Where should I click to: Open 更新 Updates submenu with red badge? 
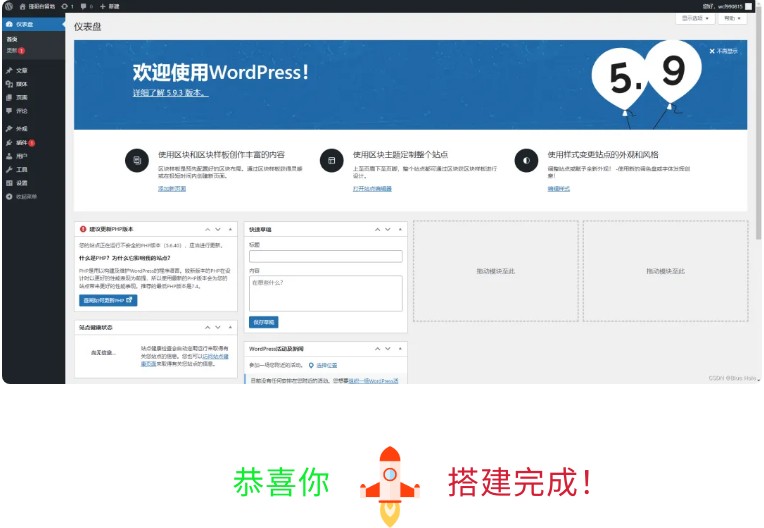(16, 50)
